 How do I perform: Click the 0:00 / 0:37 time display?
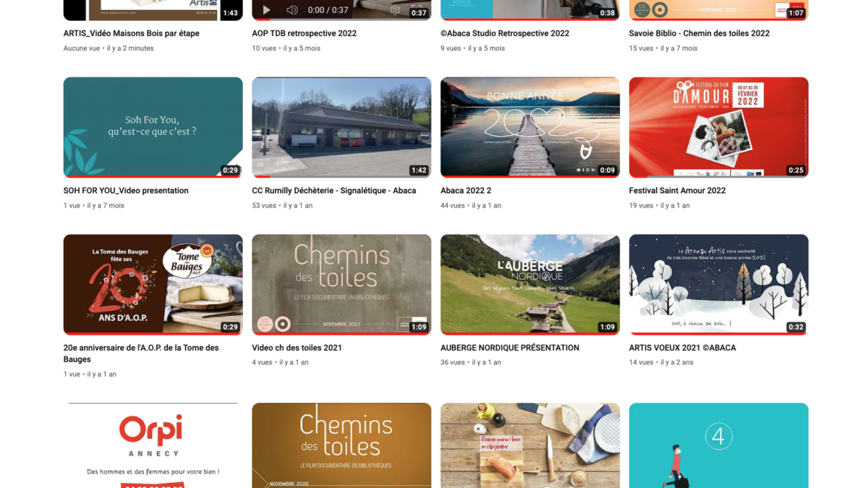point(328,10)
